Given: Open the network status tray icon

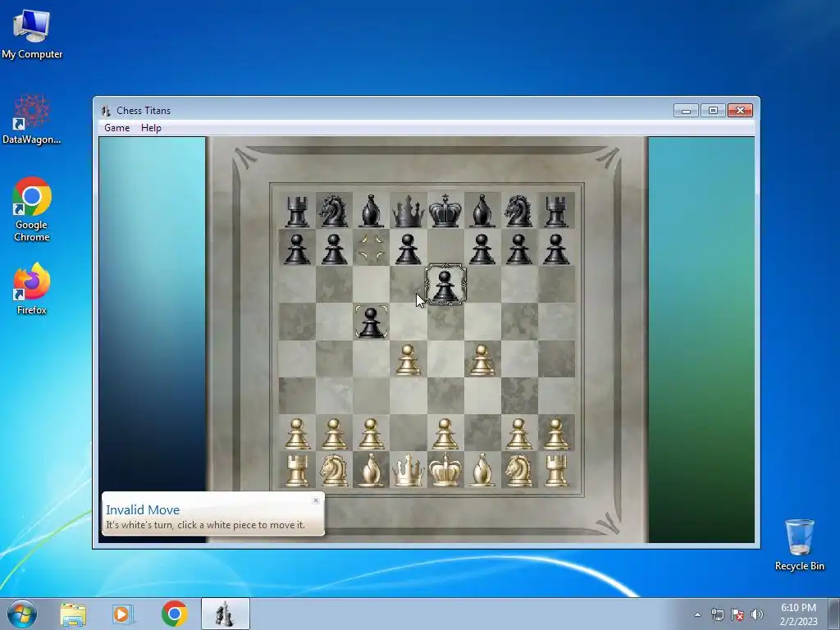Looking at the screenshot, I should click(x=717, y=614).
